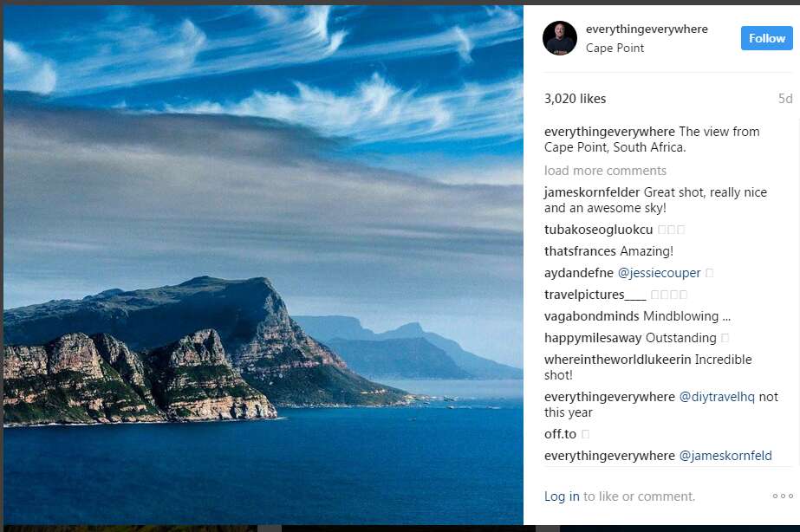This screenshot has height=532, width=800.
Task: Click the everythingeverywhere username in header
Action: pos(647,29)
